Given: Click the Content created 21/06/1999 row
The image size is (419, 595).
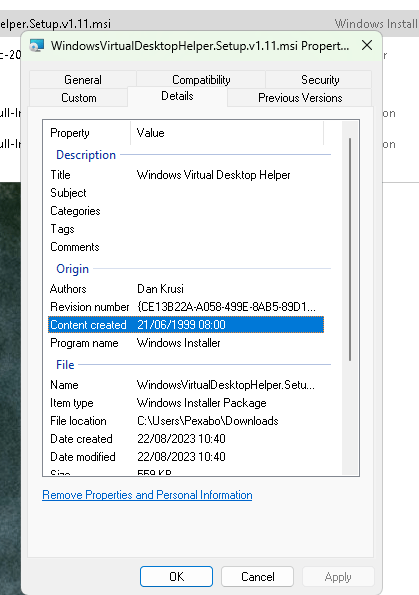Looking at the screenshot, I should click(186, 325).
